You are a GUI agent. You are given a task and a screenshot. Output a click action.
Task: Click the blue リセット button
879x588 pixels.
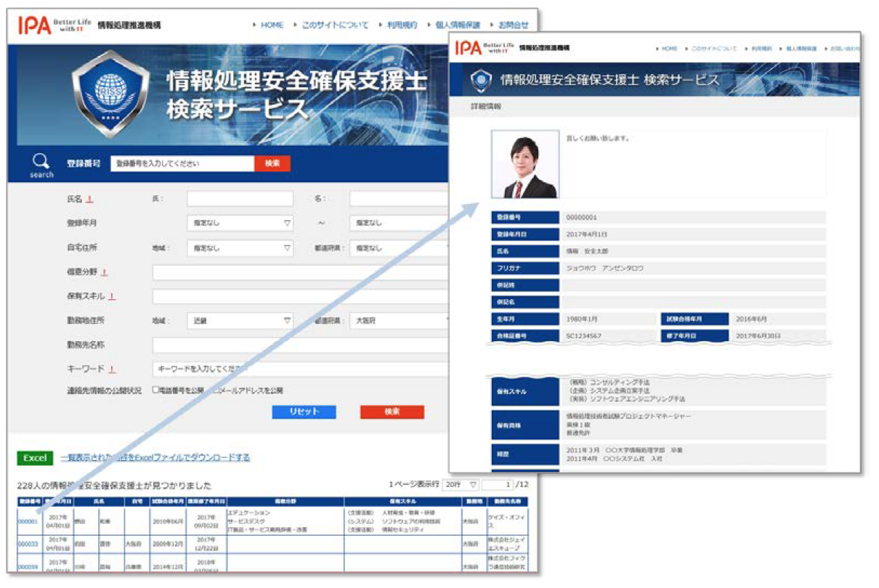[x=304, y=412]
